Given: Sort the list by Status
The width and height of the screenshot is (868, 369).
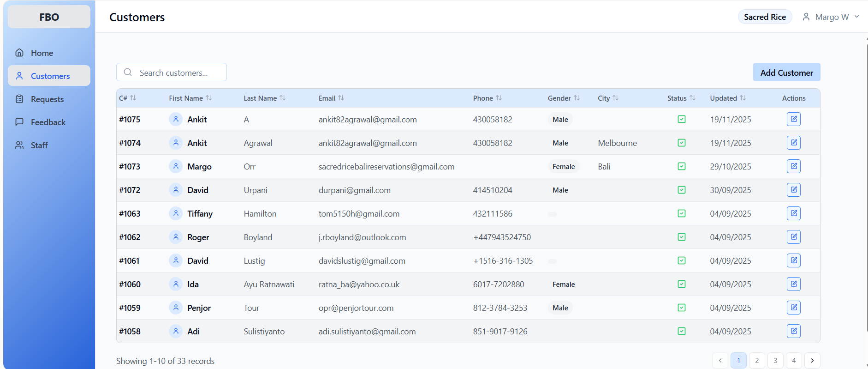Looking at the screenshot, I should coord(681,98).
